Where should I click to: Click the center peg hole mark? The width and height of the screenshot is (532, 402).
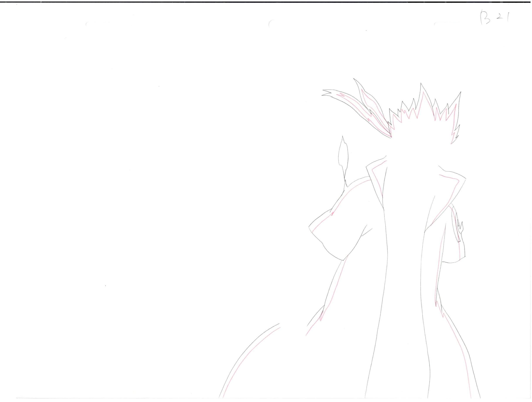tap(272, 24)
